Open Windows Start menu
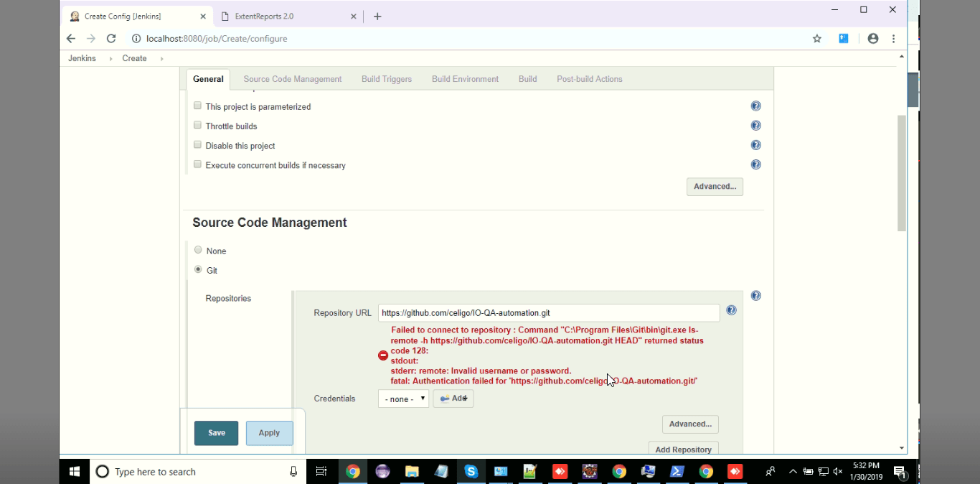980x484 pixels. click(75, 472)
